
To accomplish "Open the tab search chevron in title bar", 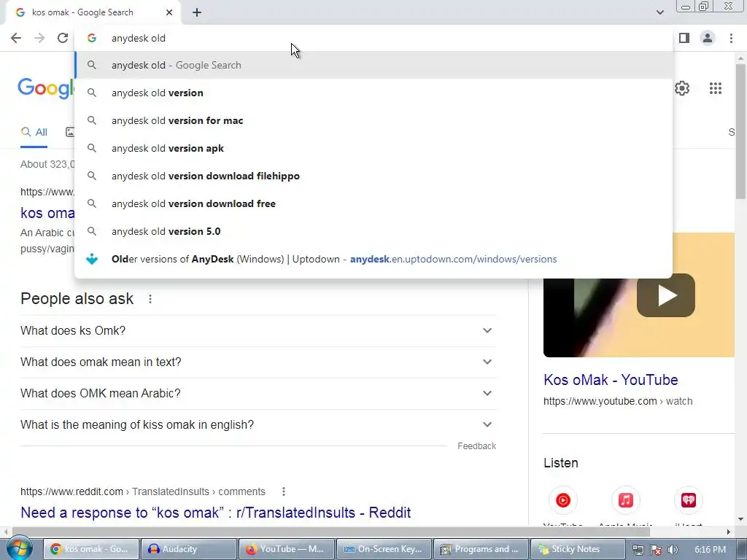I will 659,12.
